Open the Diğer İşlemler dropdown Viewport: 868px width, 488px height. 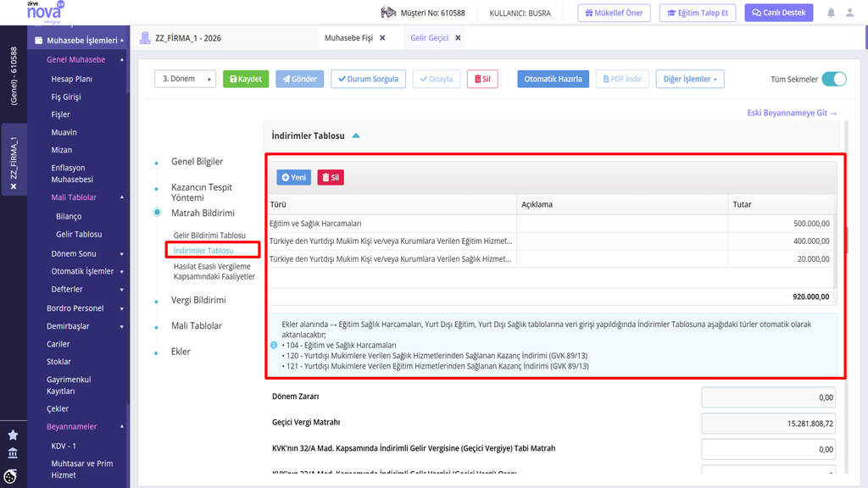pyautogui.click(x=690, y=79)
